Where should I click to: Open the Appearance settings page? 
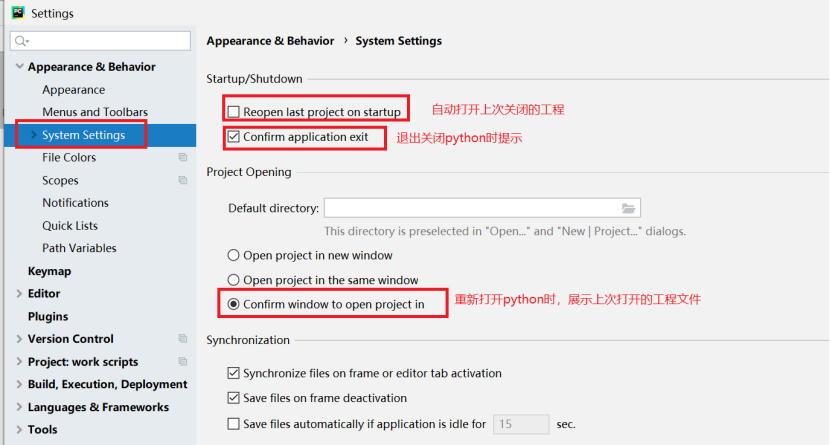(x=74, y=89)
